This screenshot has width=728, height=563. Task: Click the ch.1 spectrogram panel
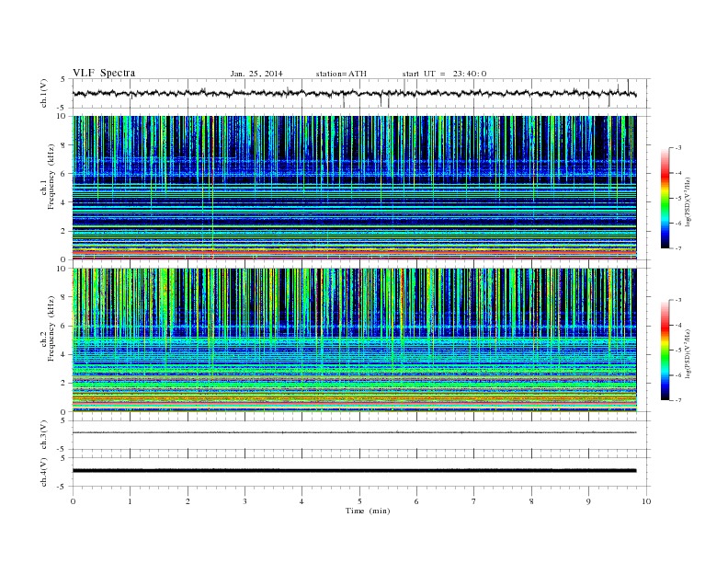[355, 188]
